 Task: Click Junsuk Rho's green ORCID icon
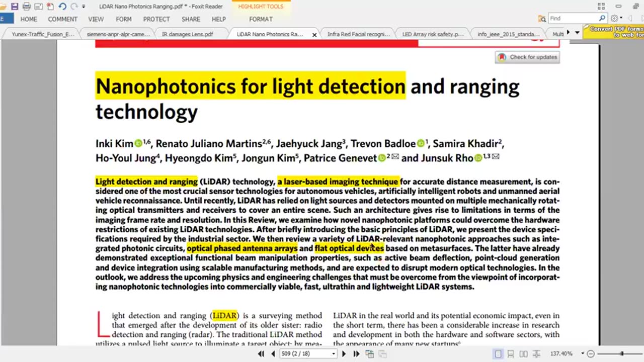coord(478,158)
